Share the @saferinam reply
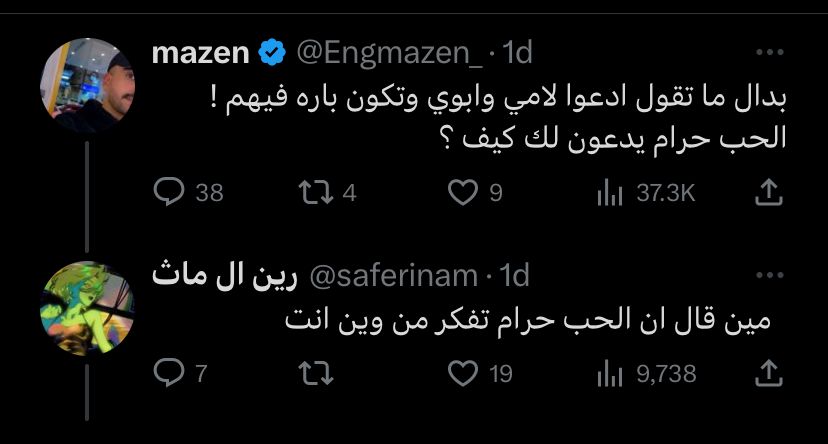 (x=767, y=374)
